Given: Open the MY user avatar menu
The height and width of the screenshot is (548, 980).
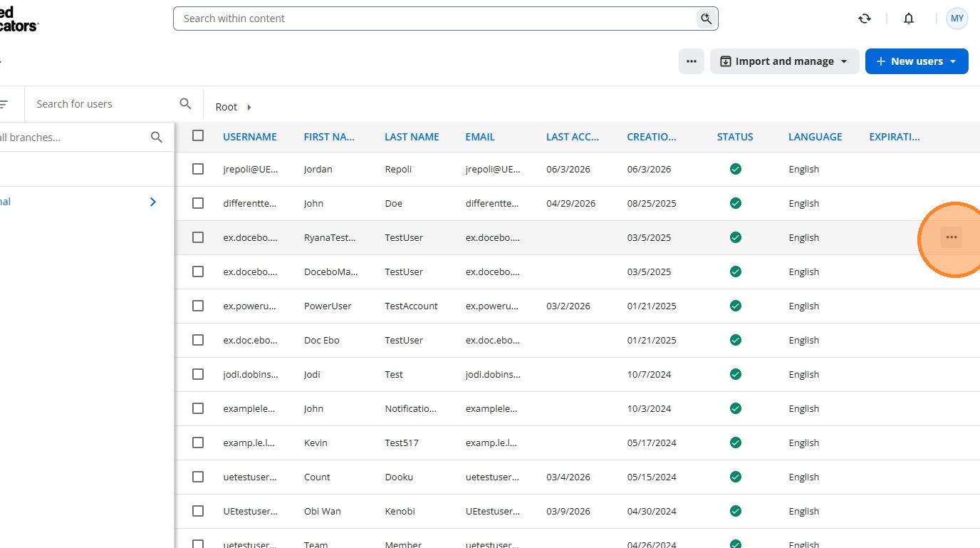Looking at the screenshot, I should pos(957,19).
